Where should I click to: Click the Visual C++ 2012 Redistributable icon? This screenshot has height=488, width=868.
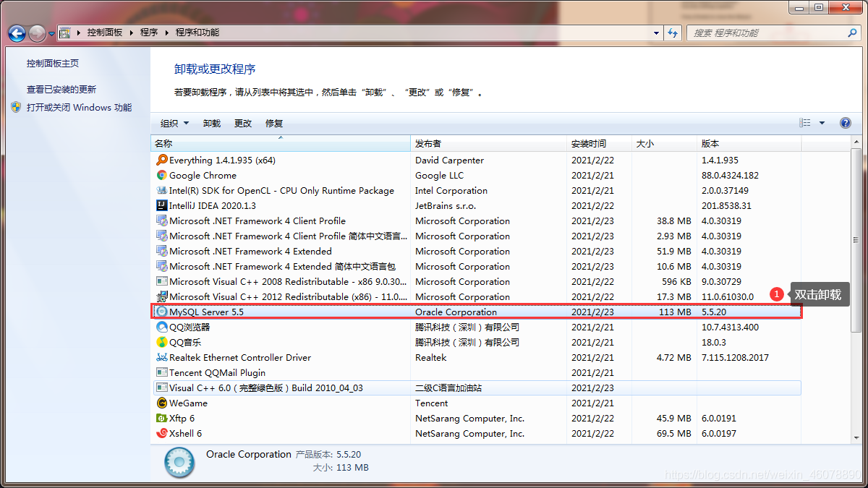tap(162, 297)
